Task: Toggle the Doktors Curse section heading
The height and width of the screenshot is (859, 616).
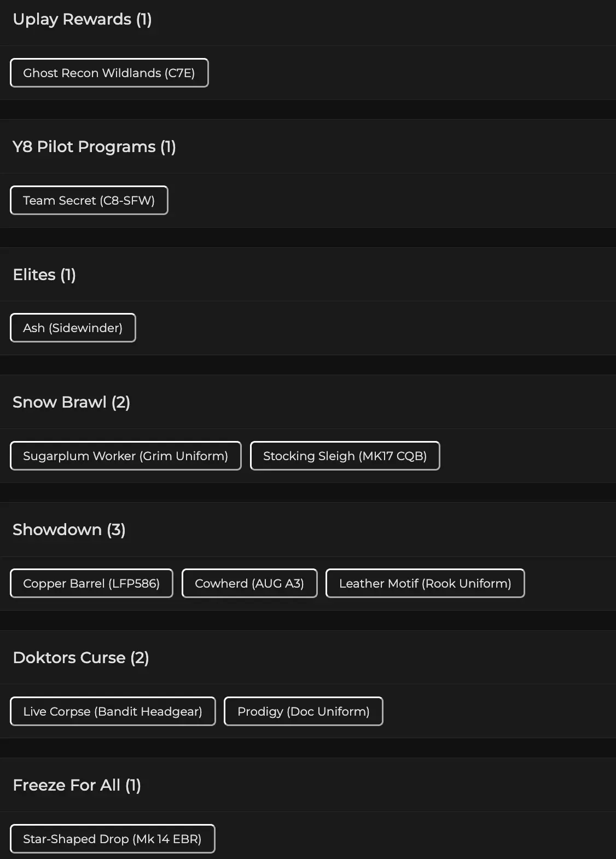Action: click(x=80, y=658)
